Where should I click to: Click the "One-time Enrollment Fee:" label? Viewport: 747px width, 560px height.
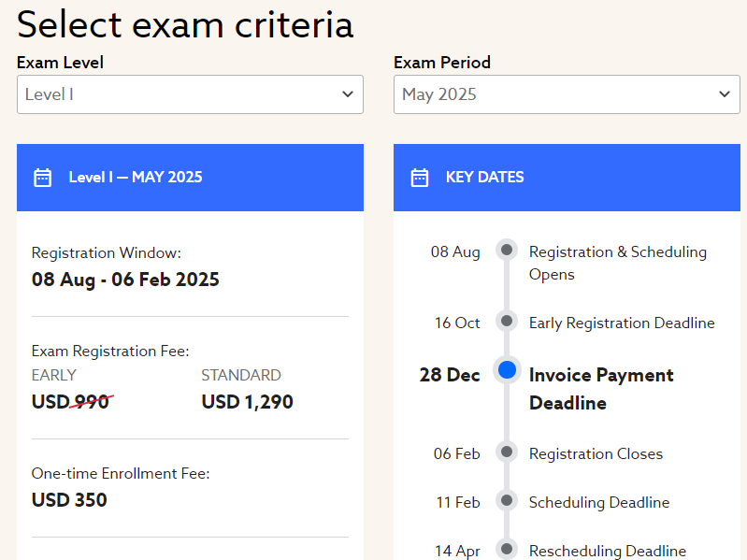121,473
